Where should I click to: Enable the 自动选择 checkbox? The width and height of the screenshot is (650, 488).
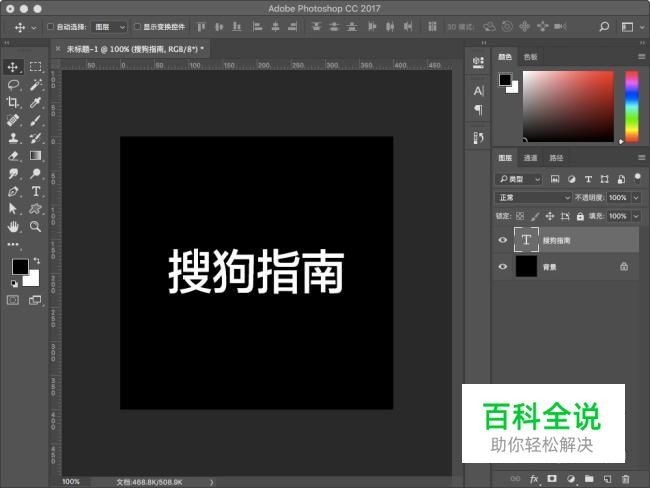click(51, 27)
